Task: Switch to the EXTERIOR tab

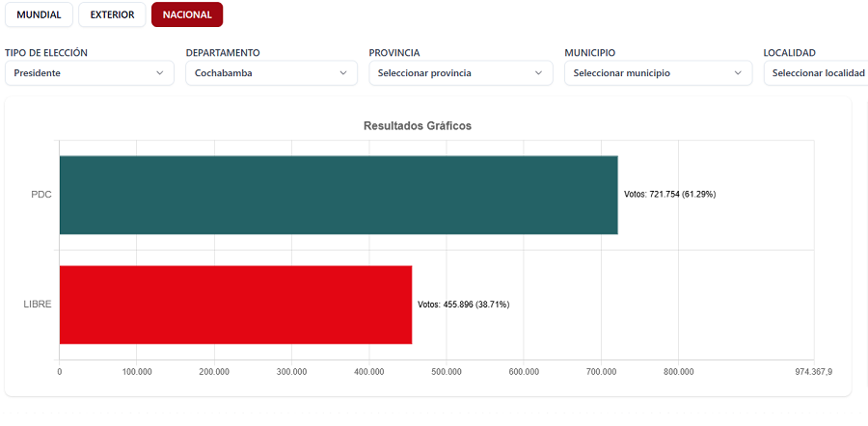Action: click(x=112, y=14)
